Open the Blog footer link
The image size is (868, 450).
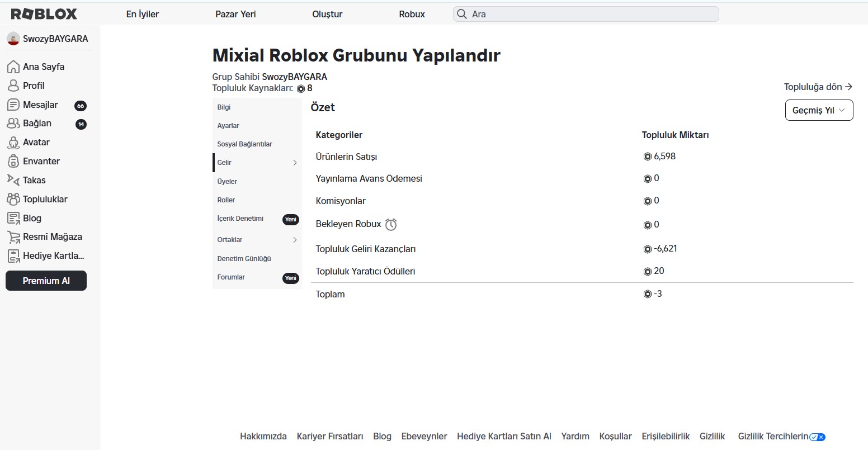coord(383,437)
